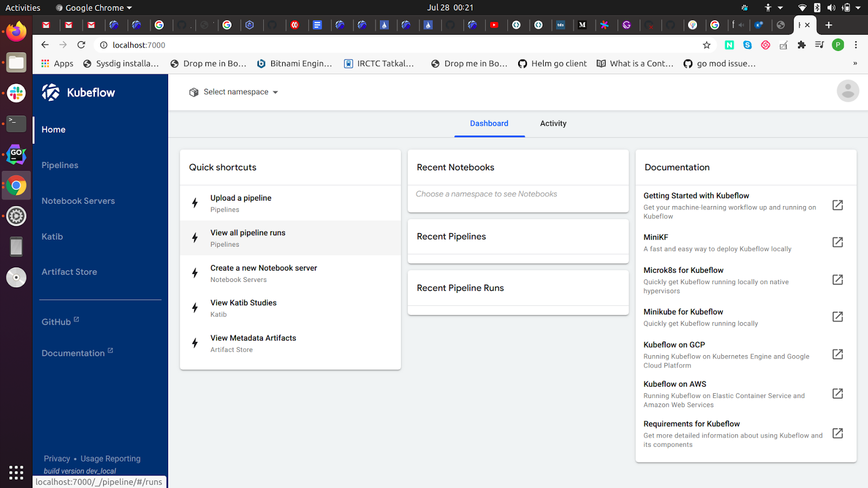Bookmark the page with the star icon
The height and width of the screenshot is (488, 868).
[x=706, y=45]
